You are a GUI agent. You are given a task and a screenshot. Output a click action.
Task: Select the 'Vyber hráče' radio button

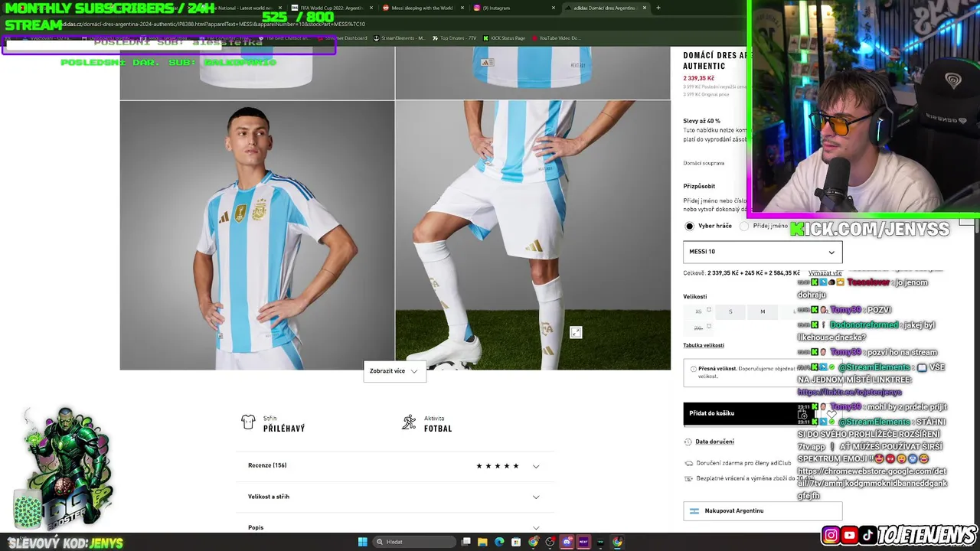point(689,226)
